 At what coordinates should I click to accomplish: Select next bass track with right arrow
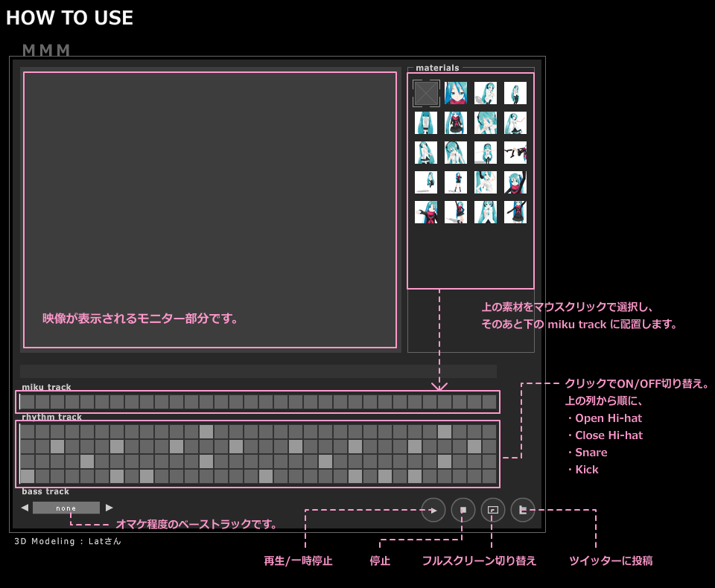coord(109,508)
